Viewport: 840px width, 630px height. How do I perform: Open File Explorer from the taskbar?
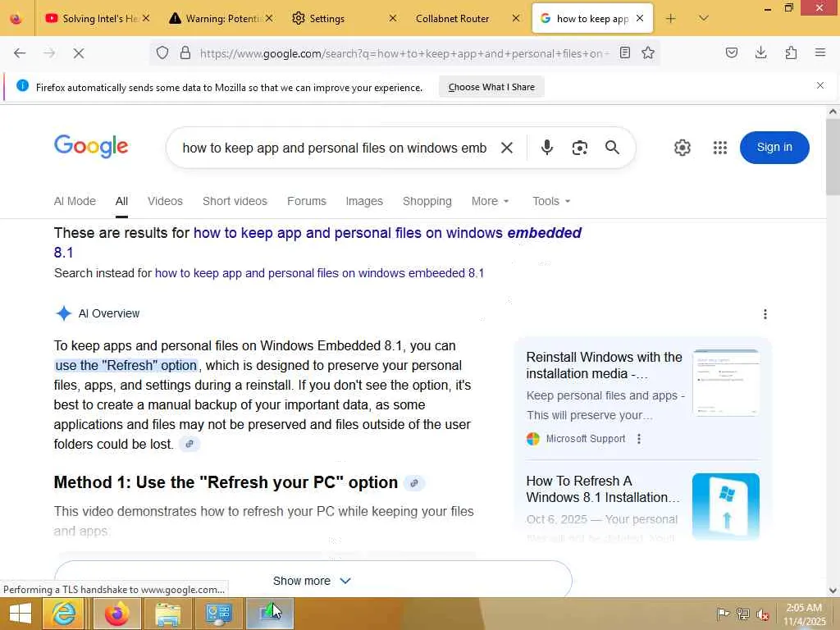167,614
